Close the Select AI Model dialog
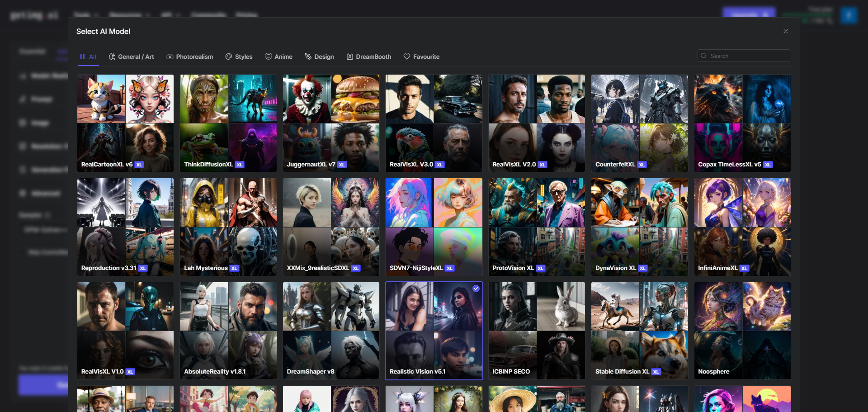868x412 pixels. coord(786,31)
